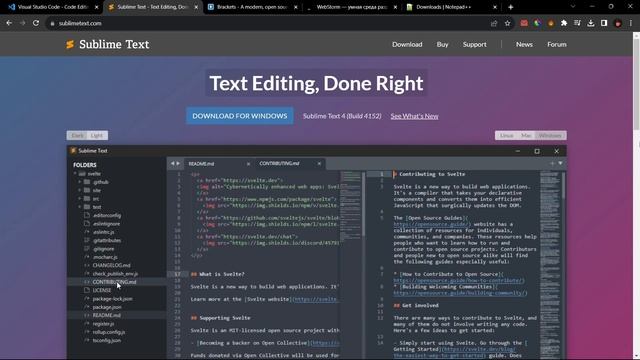Open the Chrome profile avatar
This screenshot has width=640, height=360.
pos(618,23)
